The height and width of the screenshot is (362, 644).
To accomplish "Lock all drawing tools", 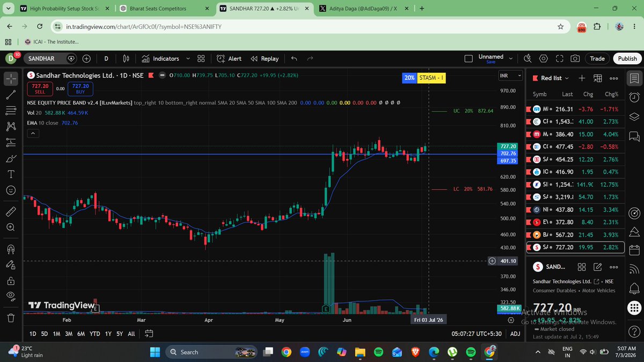I will (x=11, y=280).
